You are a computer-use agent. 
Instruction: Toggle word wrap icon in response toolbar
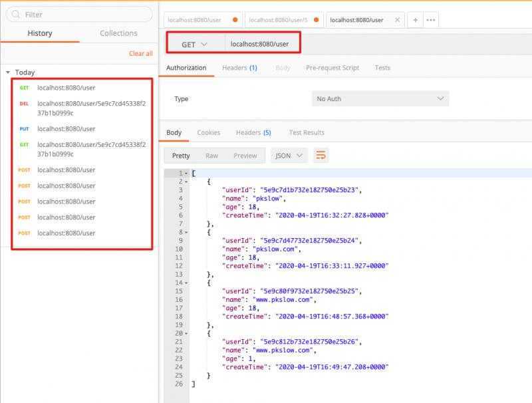(321, 156)
